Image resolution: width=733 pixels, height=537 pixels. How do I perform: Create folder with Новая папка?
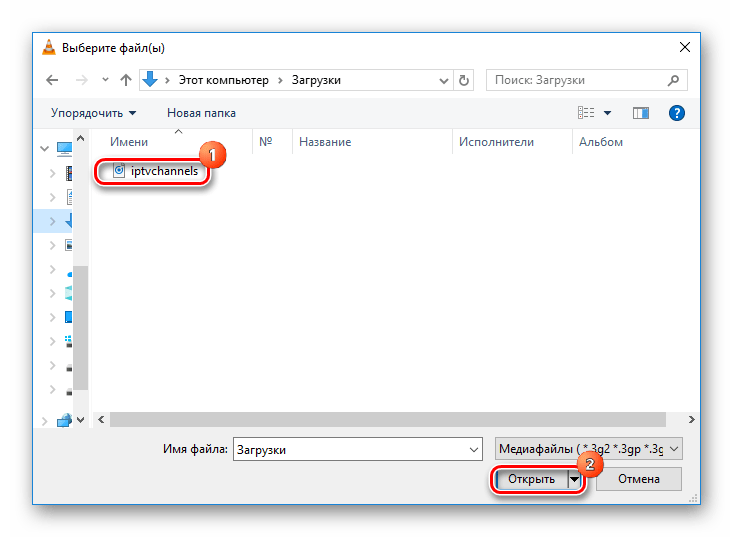201,113
